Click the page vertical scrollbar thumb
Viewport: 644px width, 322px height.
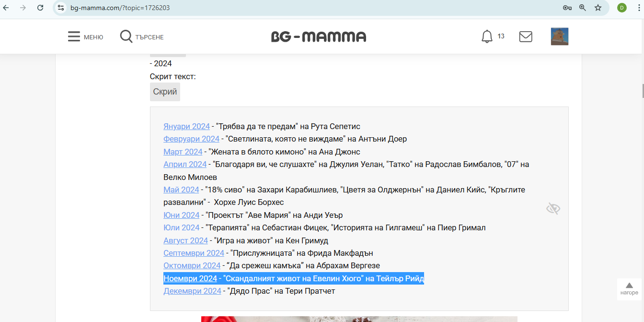tap(642, 91)
